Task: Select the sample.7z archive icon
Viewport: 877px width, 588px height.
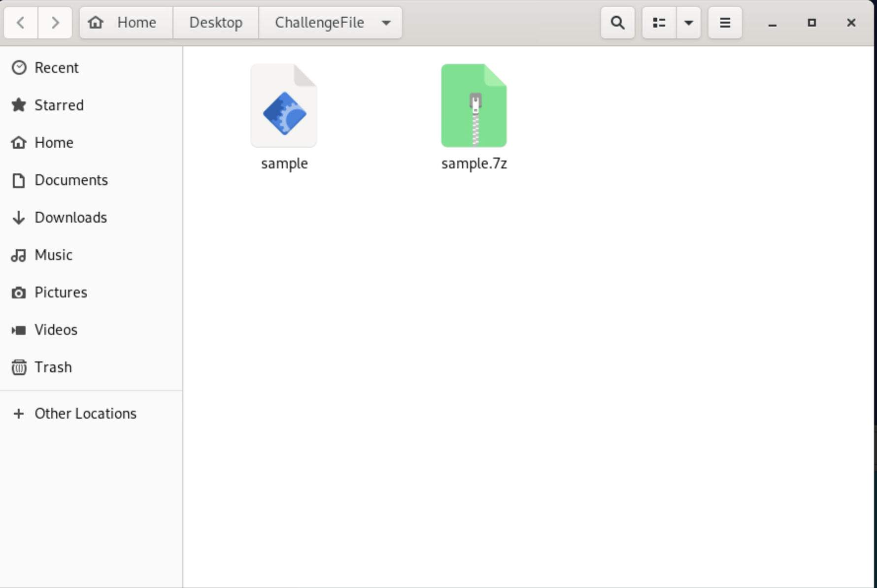Action: [x=473, y=106]
